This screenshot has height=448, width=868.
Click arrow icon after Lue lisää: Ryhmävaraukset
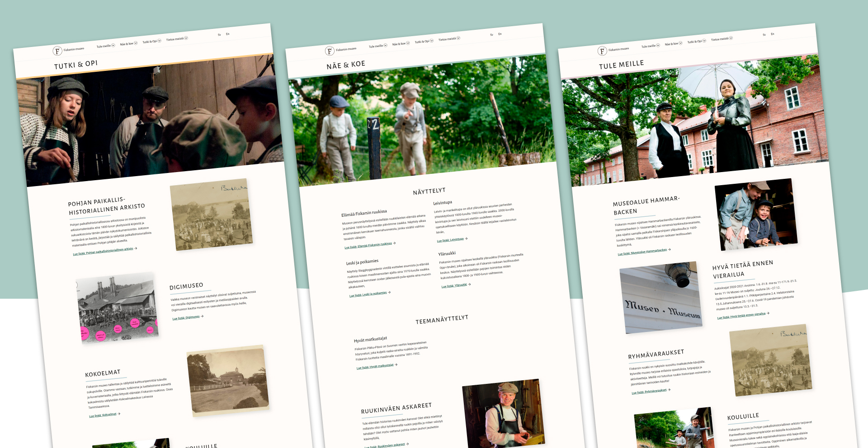pyautogui.click(x=669, y=389)
